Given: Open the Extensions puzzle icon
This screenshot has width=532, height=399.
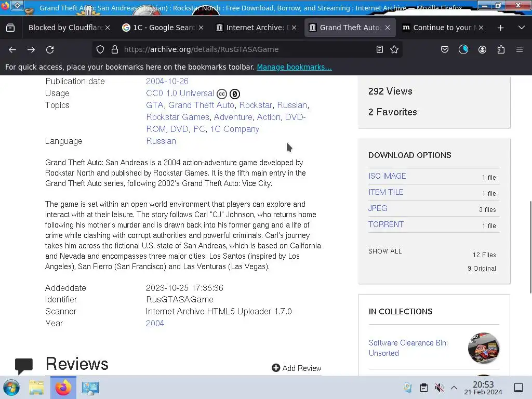Looking at the screenshot, I should (x=501, y=49).
